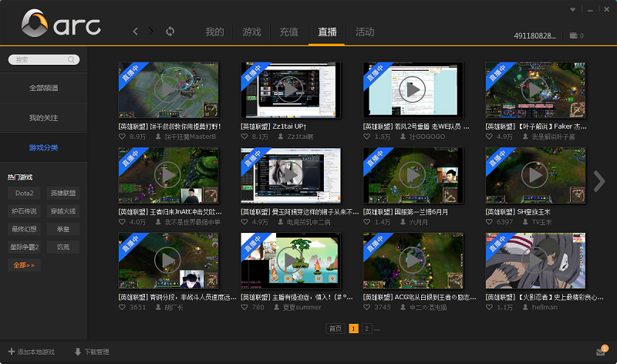Filter by the 炉石传说 tag
The height and width of the screenshot is (364, 617).
coord(24,211)
